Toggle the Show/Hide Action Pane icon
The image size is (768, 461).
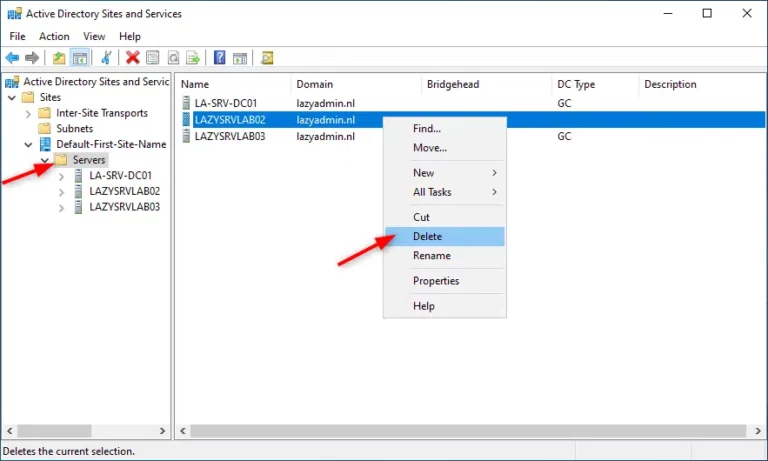click(240, 58)
